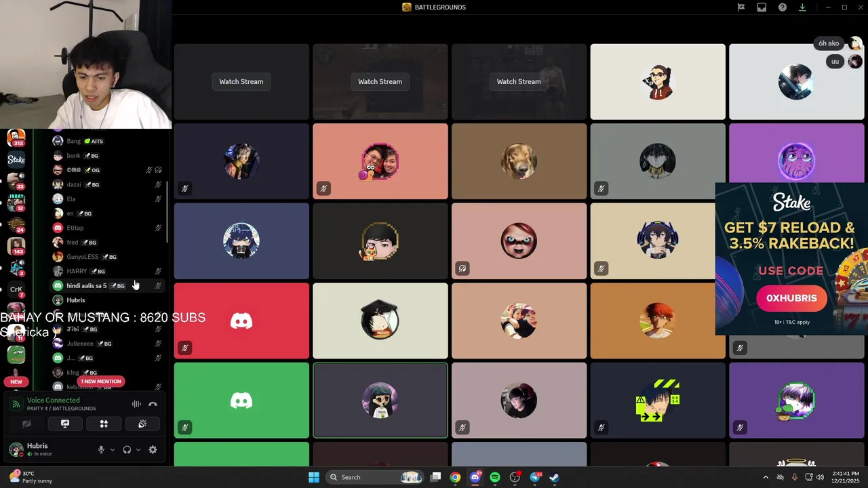Click the taskbar Search box
The image size is (868, 488).
point(375,477)
